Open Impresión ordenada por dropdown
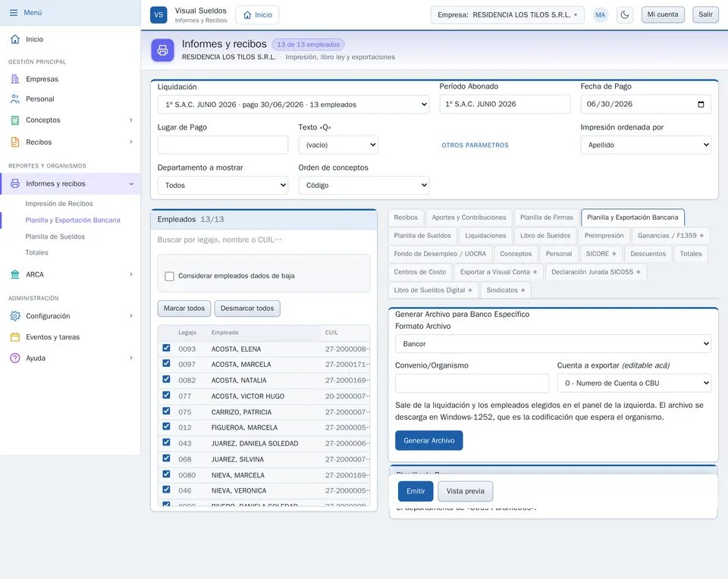This screenshot has width=728, height=579. click(645, 146)
